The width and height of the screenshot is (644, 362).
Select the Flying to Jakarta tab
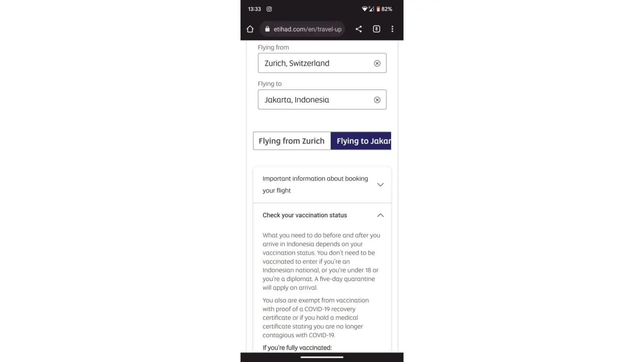click(361, 141)
